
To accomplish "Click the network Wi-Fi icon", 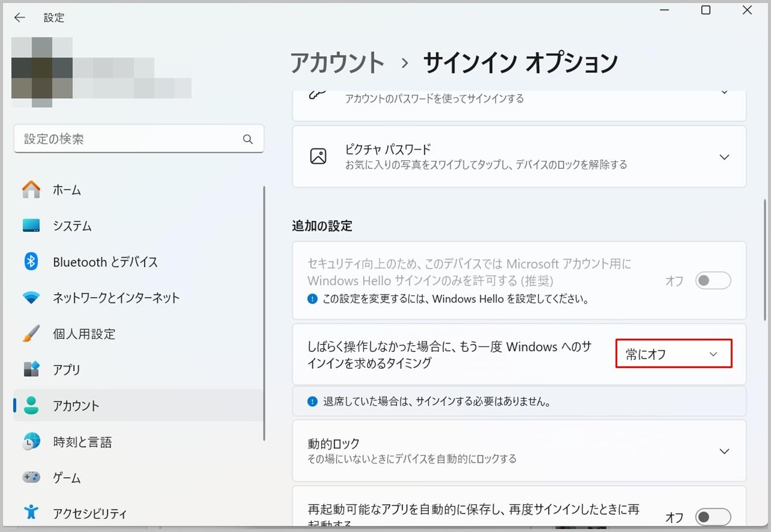I will pos(31,298).
